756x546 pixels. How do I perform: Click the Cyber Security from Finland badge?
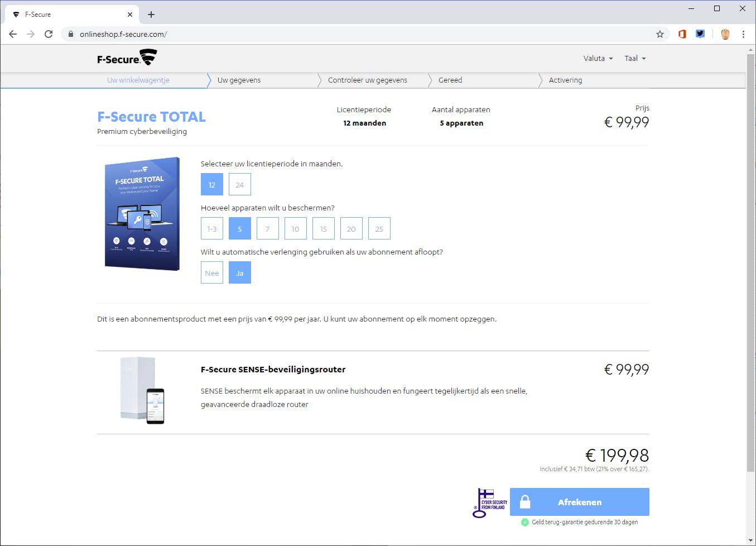pos(490,502)
